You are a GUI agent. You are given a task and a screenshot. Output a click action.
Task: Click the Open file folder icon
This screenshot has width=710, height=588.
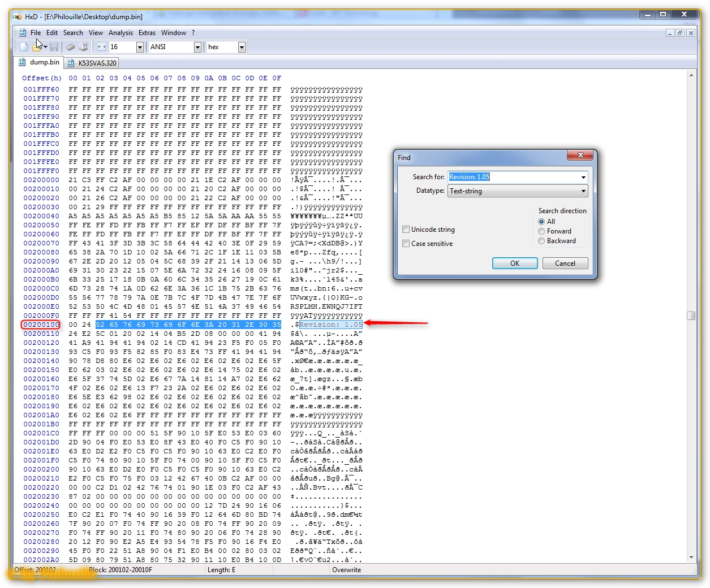(37, 47)
